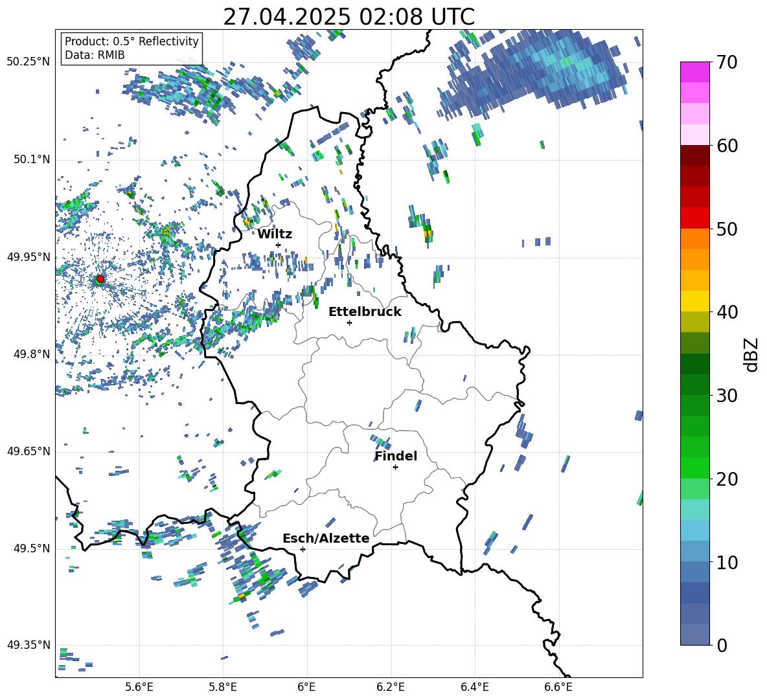The height and width of the screenshot is (700, 767).
Task: Click the Wiltz city label
Action: 275,234
